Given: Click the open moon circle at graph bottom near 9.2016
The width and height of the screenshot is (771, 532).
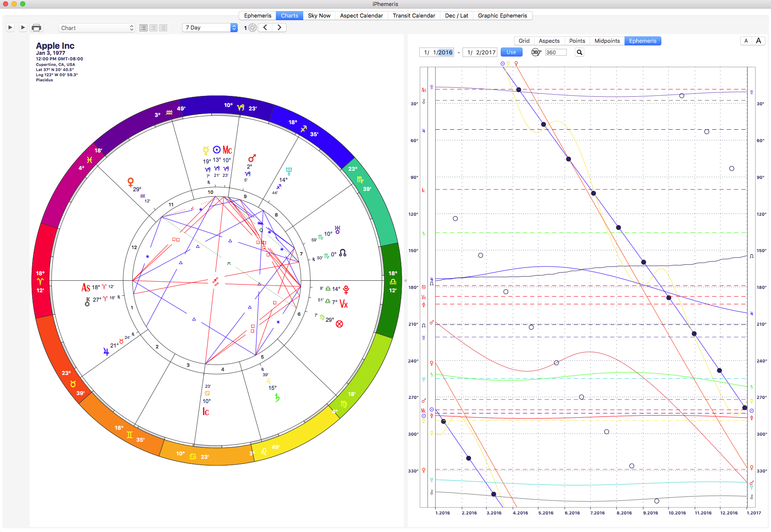Looking at the screenshot, I should click(657, 501).
